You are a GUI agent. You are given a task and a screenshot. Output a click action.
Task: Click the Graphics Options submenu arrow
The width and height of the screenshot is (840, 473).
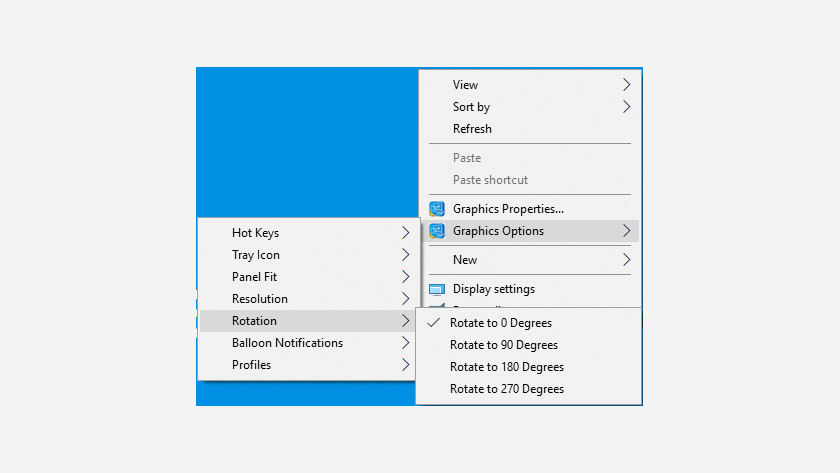(627, 231)
